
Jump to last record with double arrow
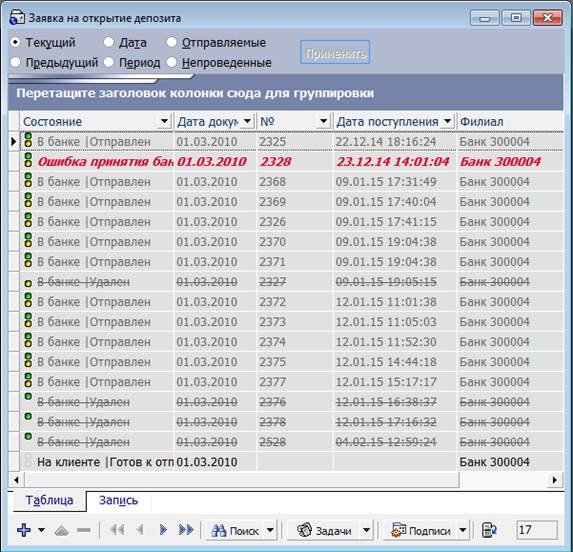click(186, 530)
